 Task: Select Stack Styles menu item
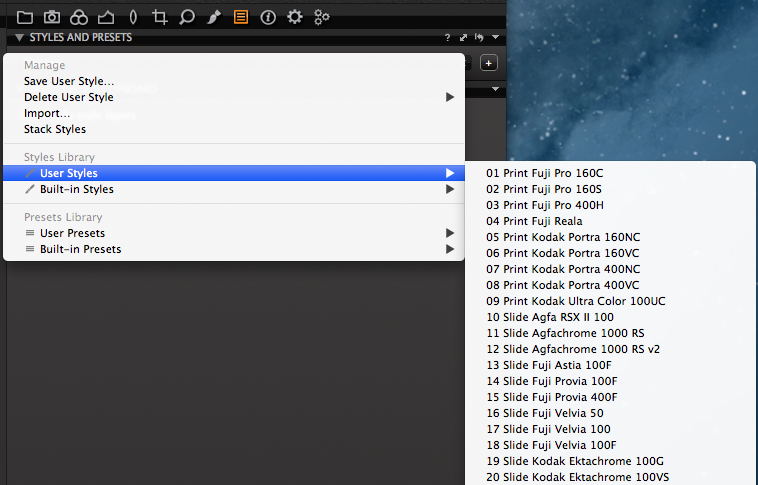coord(234,129)
